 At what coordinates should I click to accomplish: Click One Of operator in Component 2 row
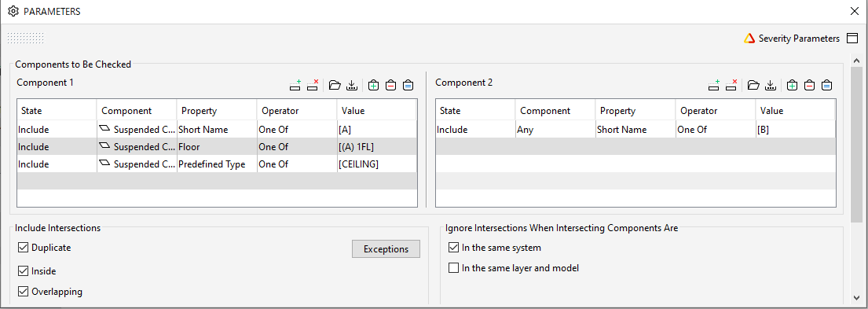tap(716, 130)
